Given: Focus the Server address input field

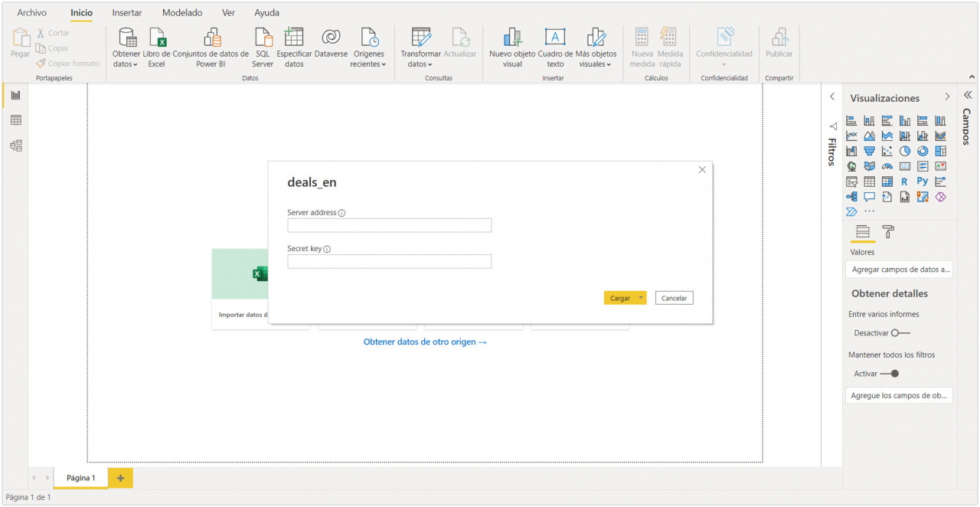Looking at the screenshot, I should click(x=390, y=225).
